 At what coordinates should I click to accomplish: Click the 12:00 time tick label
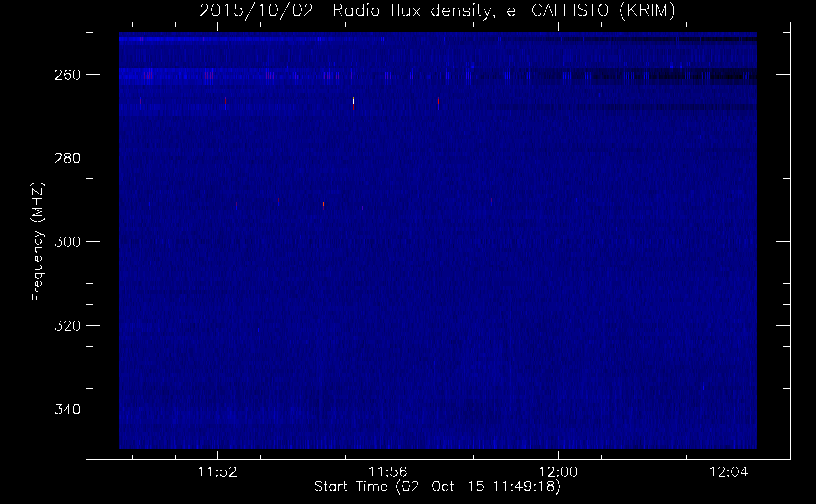[558, 472]
